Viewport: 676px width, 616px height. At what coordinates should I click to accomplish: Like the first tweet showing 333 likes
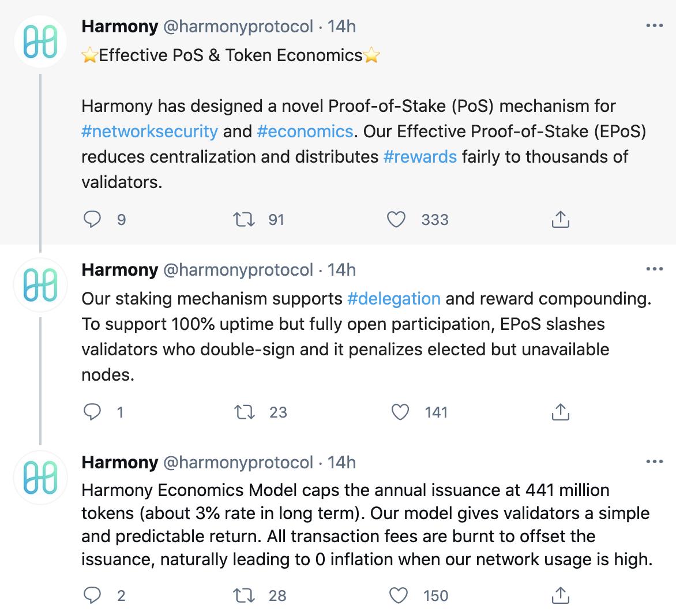tap(398, 219)
